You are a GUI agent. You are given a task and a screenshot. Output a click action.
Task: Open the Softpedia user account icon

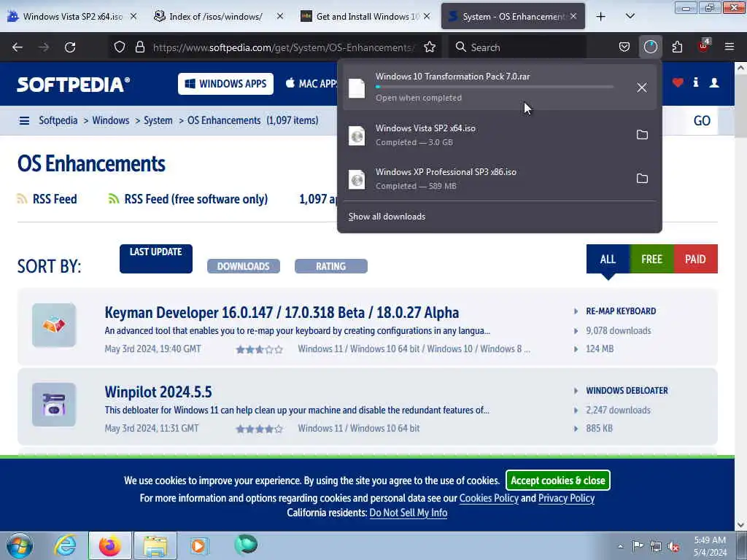pos(714,83)
